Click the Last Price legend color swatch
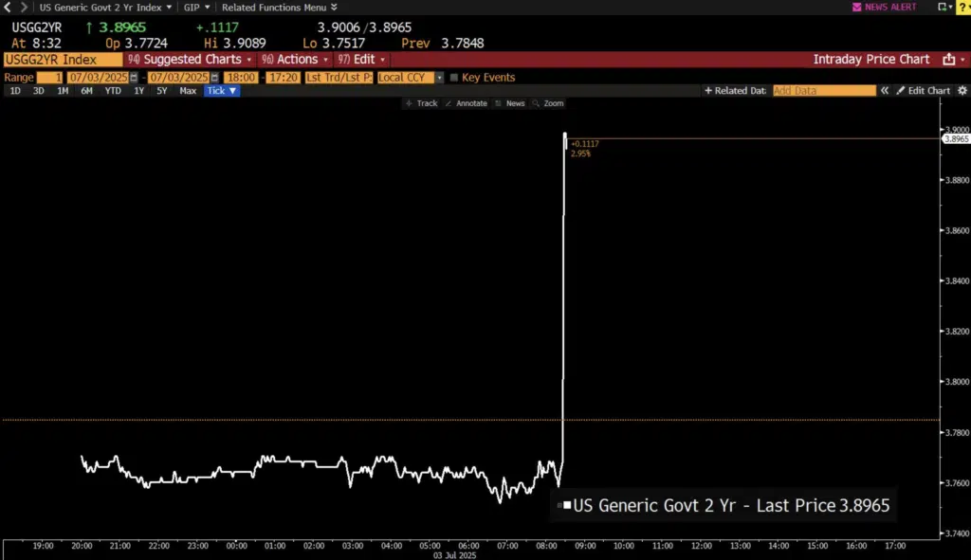Image resolution: width=971 pixels, height=560 pixels. click(x=566, y=506)
